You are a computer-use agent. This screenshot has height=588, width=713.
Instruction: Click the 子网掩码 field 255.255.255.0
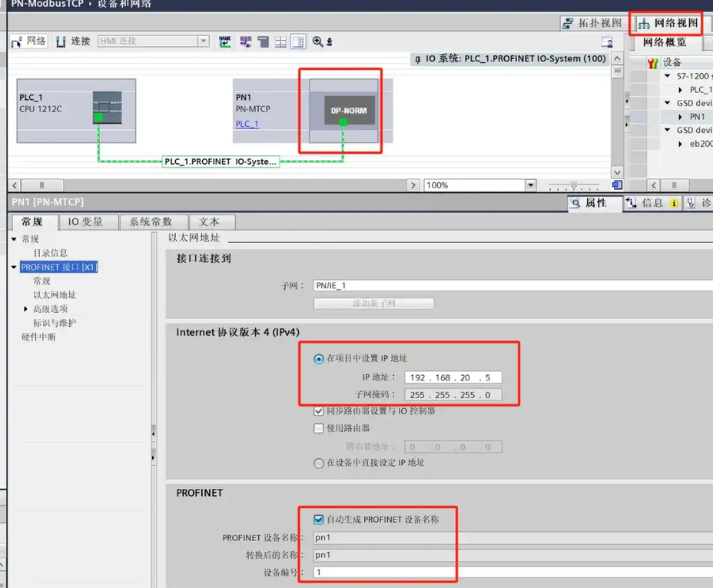tap(453, 395)
